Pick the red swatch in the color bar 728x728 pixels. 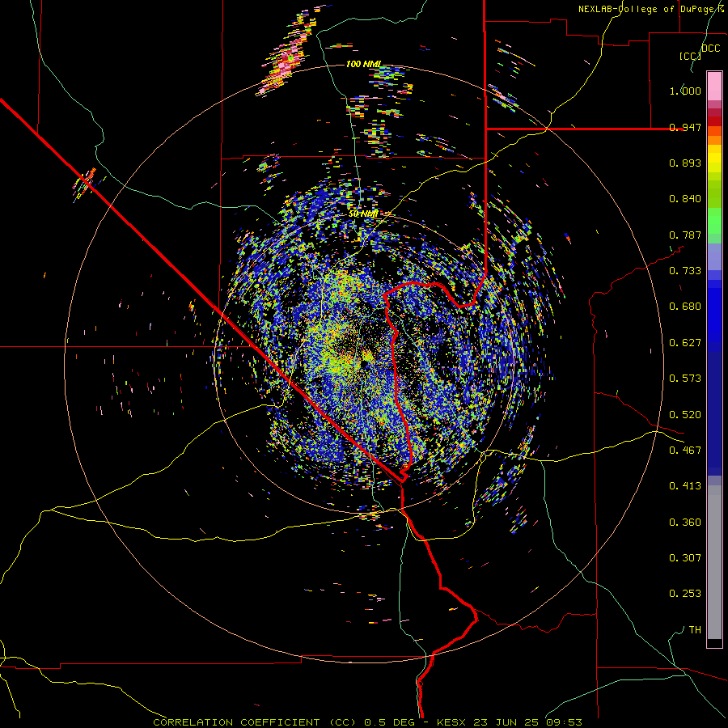tap(714, 121)
